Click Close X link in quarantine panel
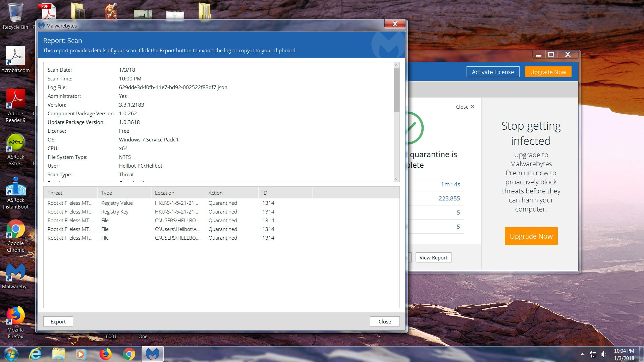Image resolution: width=644 pixels, height=362 pixels. tap(465, 107)
